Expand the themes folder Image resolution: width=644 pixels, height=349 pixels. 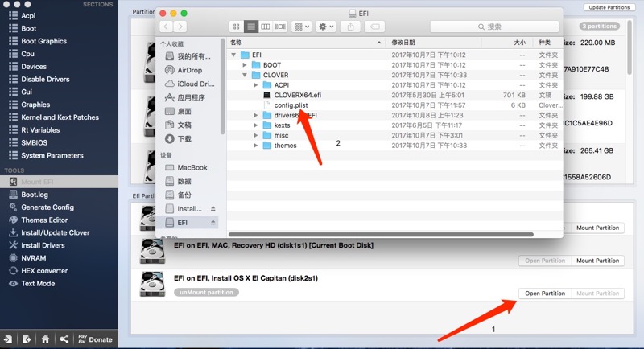click(255, 146)
